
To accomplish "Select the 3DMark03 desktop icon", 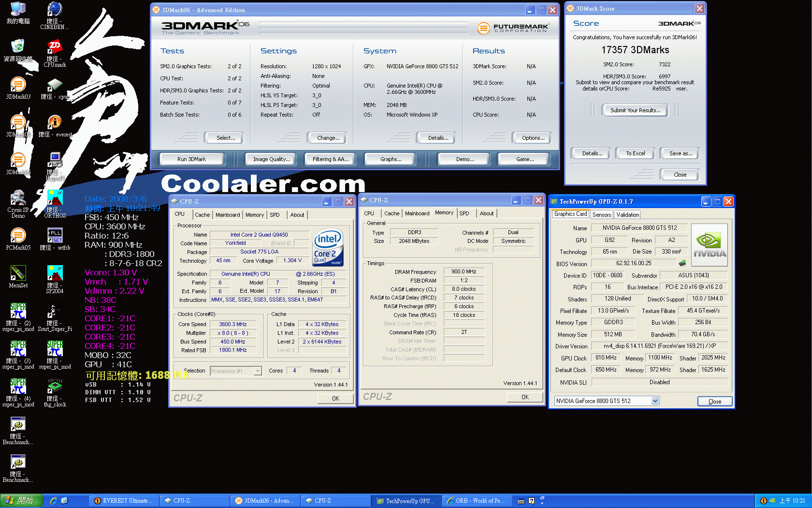I will point(18,88).
